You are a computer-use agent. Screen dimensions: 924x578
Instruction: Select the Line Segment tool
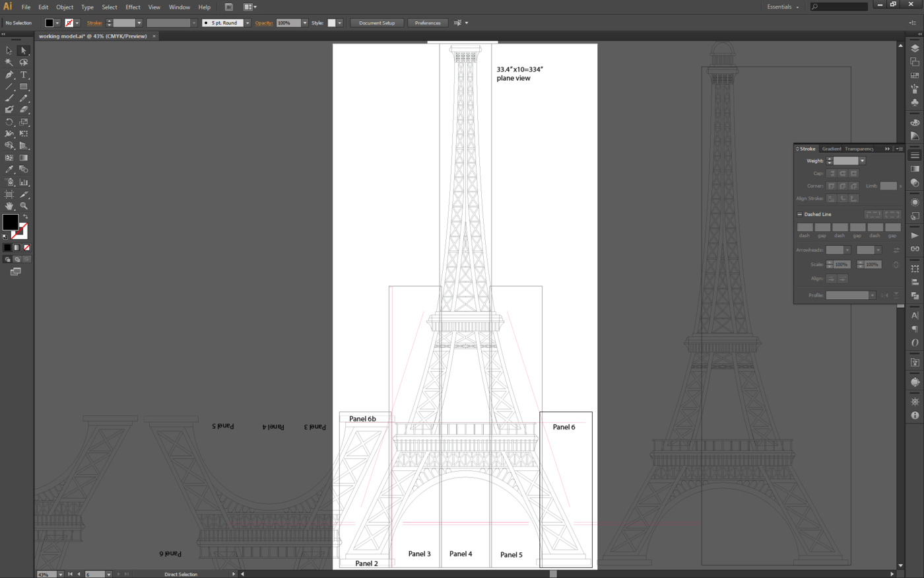pos(9,87)
